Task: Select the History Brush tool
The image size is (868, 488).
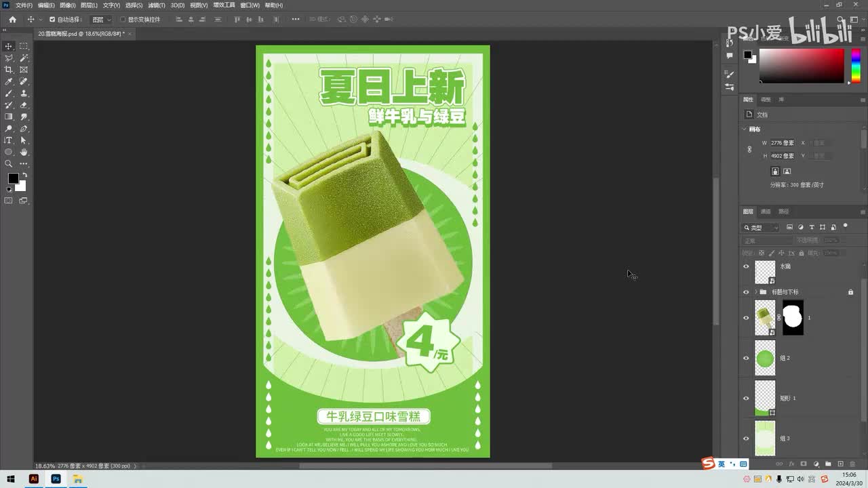Action: 9,105
